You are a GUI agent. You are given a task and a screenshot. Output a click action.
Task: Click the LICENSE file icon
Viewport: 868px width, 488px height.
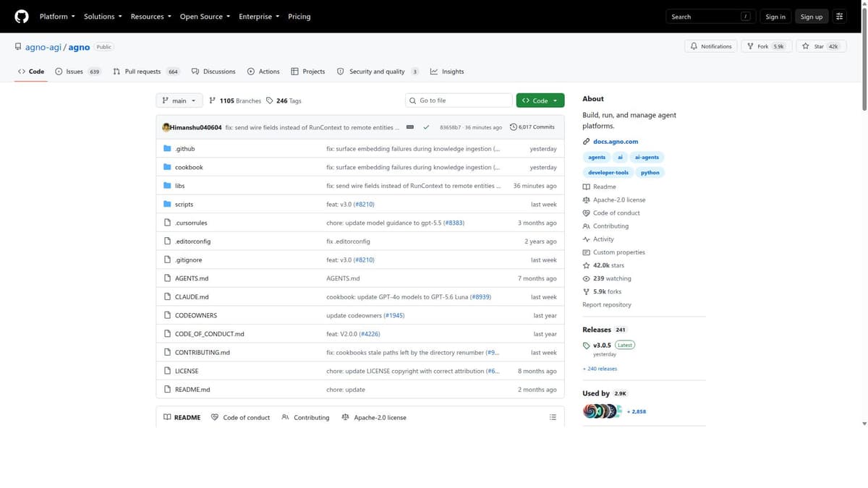coord(167,371)
